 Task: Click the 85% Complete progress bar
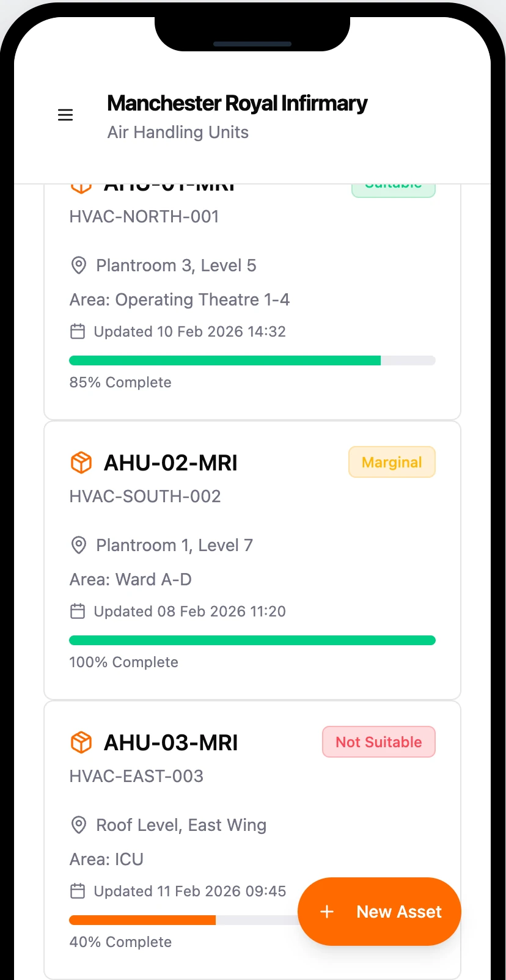(x=252, y=360)
